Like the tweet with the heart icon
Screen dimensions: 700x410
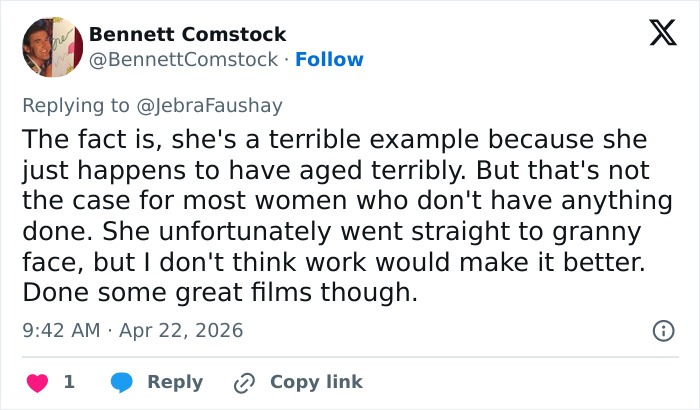[37, 382]
